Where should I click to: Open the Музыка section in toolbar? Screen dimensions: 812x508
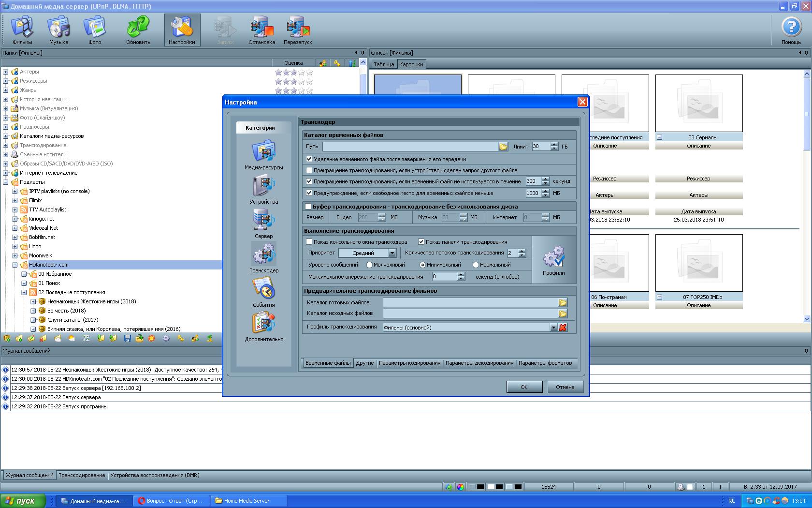[x=58, y=30]
